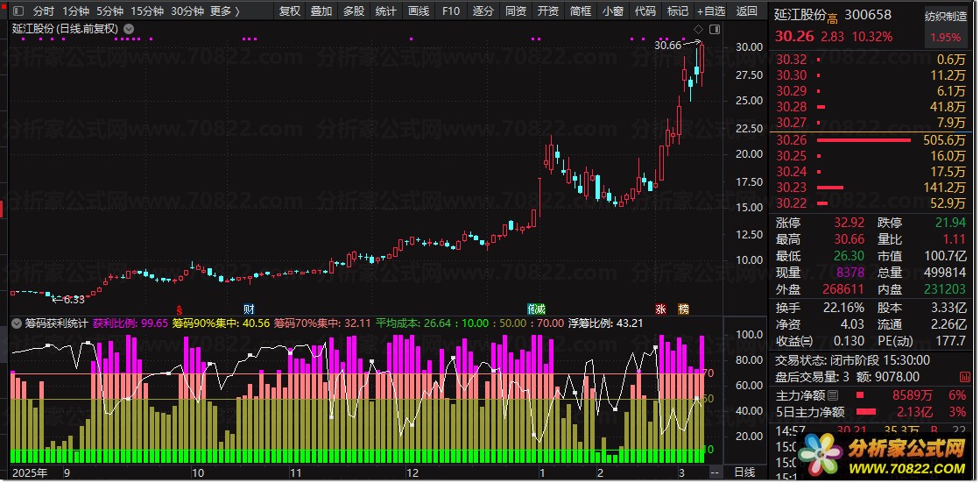
Task: Toggle the right info panel icon
Action: pos(715,30)
